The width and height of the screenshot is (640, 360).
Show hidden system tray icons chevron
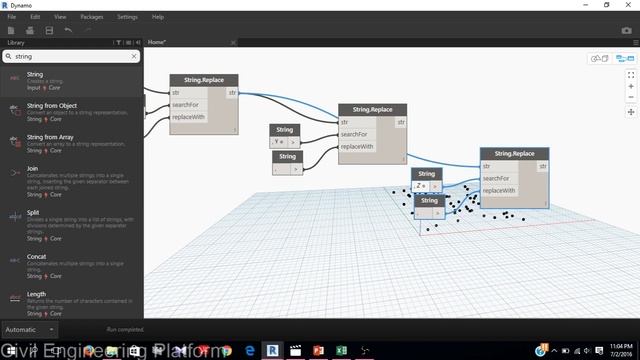click(x=554, y=351)
